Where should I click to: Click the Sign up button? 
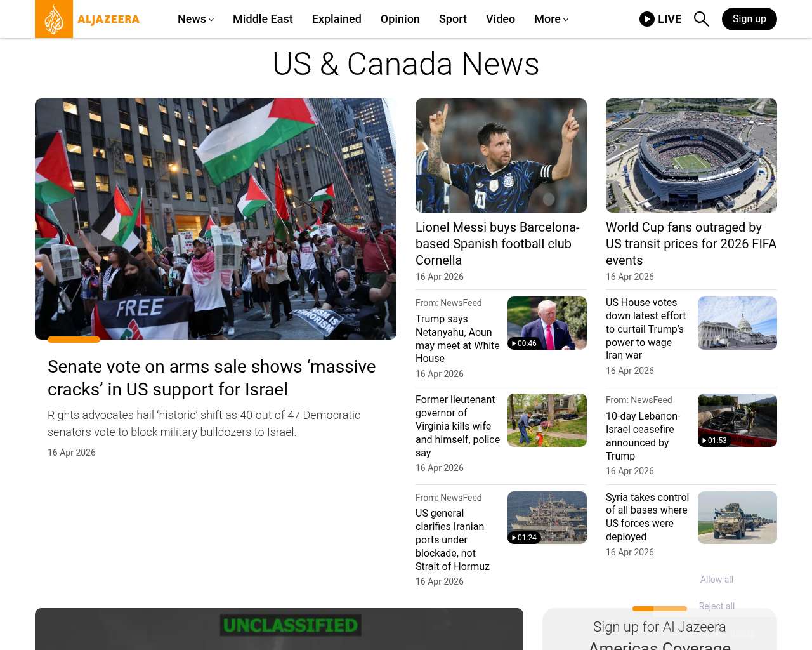tap(749, 19)
